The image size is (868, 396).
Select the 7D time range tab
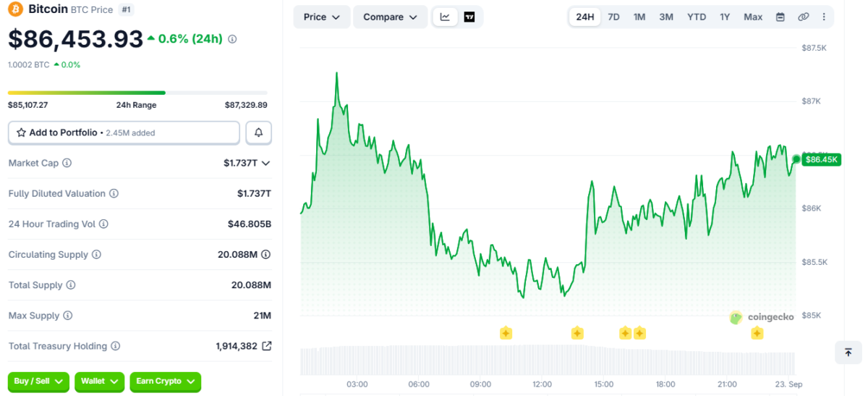(x=613, y=17)
